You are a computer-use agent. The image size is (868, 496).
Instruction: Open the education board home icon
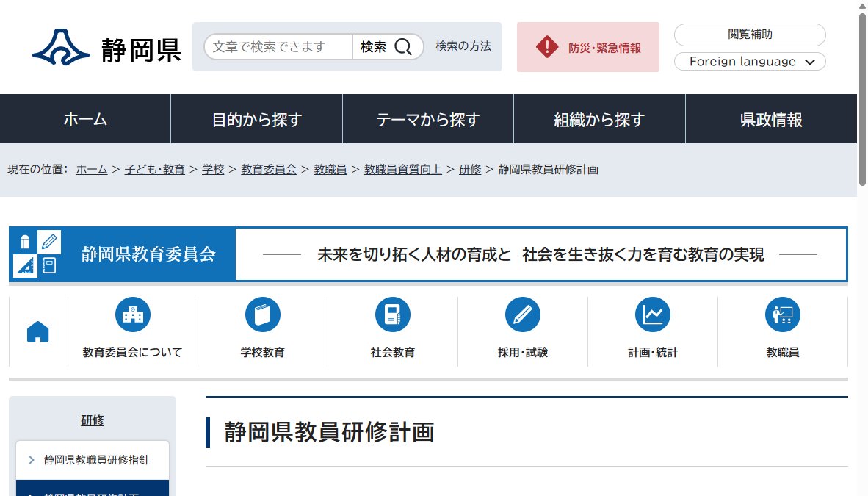tap(37, 332)
